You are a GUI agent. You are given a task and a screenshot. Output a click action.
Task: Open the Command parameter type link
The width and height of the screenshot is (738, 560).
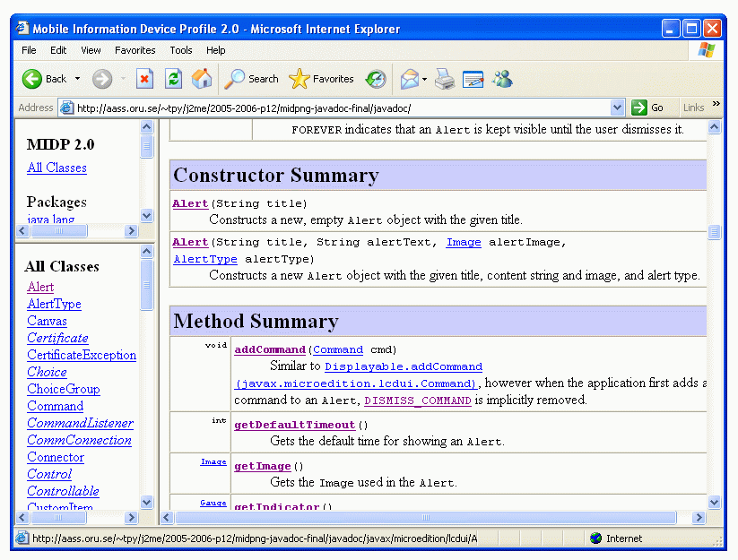(x=338, y=349)
